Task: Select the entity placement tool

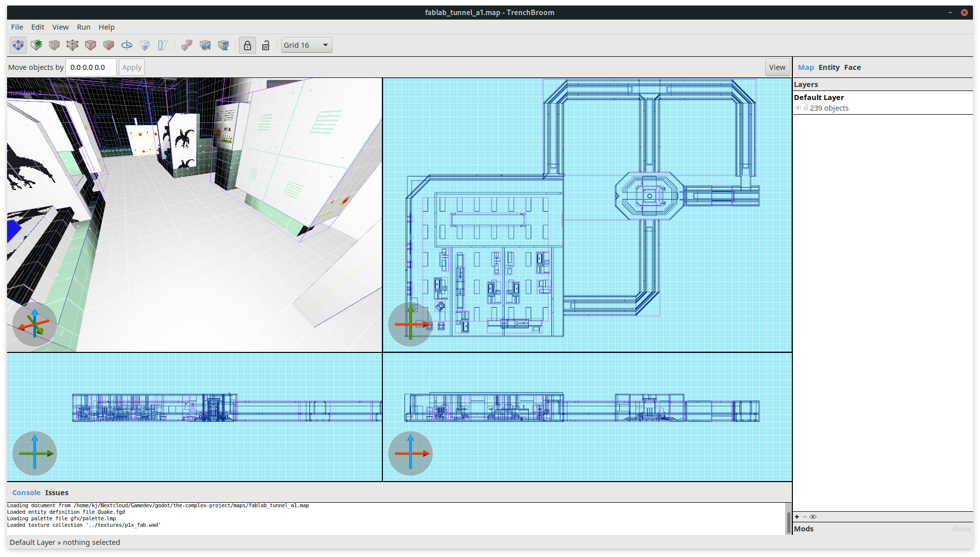Action: tap(38, 44)
